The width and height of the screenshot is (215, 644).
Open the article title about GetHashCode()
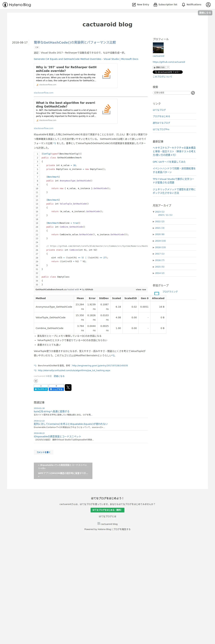pos(75,42)
